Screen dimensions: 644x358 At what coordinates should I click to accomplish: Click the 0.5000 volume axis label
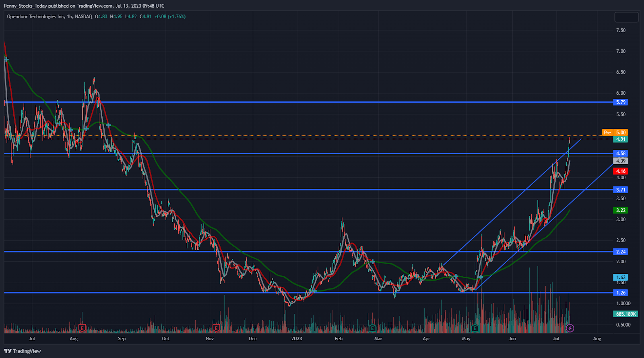pos(623,325)
